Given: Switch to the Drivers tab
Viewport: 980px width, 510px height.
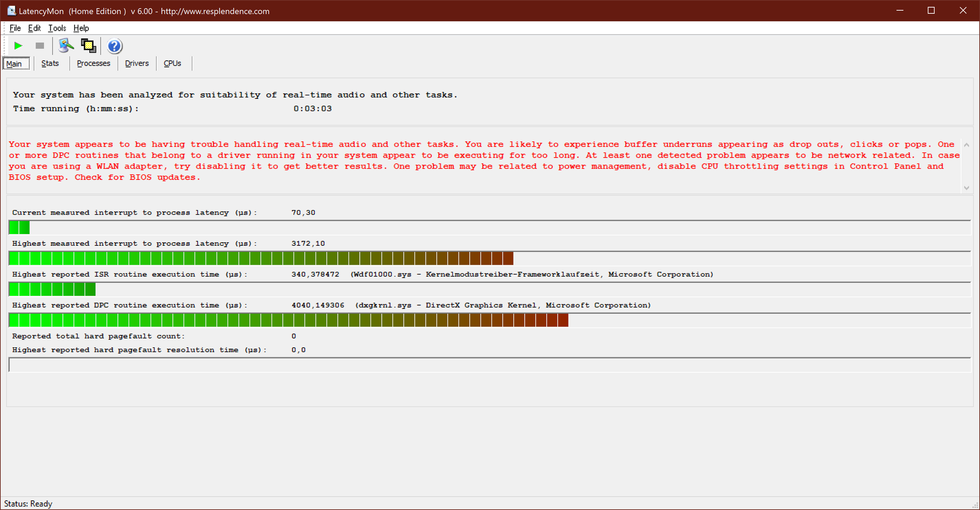Looking at the screenshot, I should tap(137, 63).
